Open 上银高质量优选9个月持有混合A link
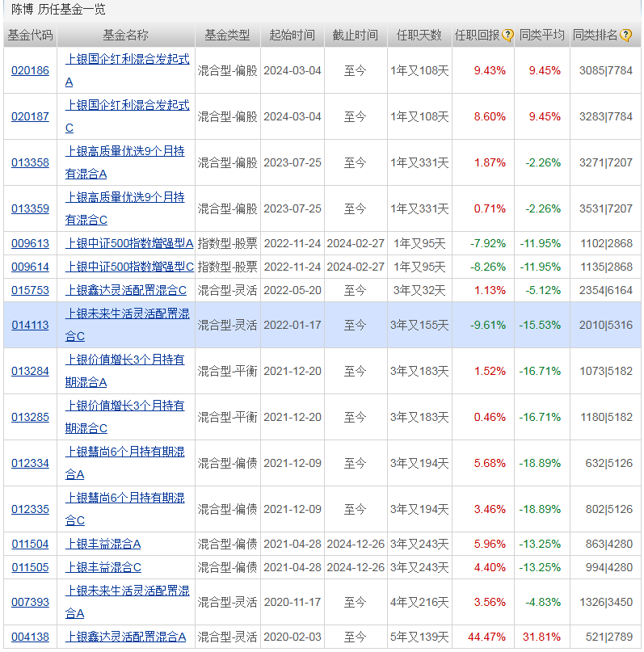This screenshot has height=652, width=644. [124, 163]
